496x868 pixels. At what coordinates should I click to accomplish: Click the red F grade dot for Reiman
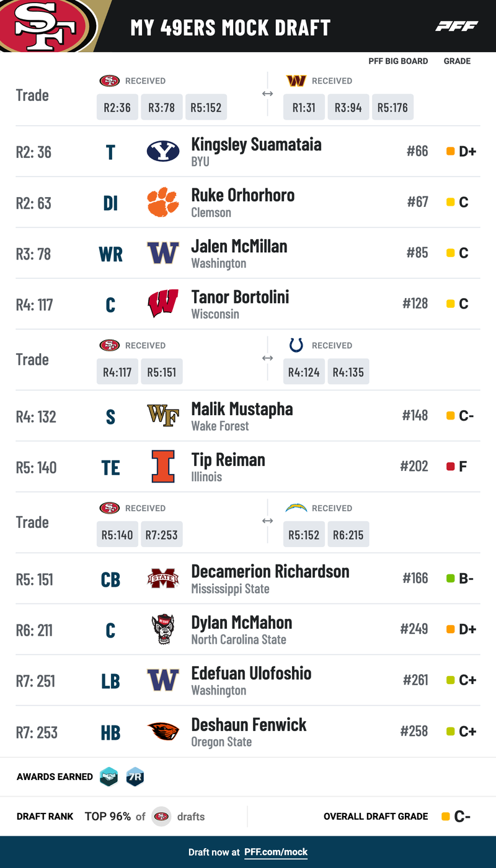451,467
